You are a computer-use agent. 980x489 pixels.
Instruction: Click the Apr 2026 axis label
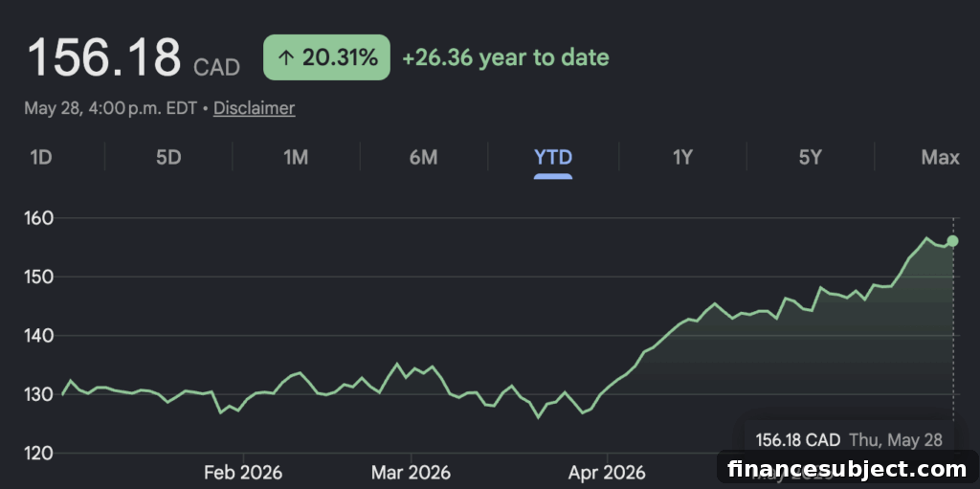pyautogui.click(x=607, y=472)
